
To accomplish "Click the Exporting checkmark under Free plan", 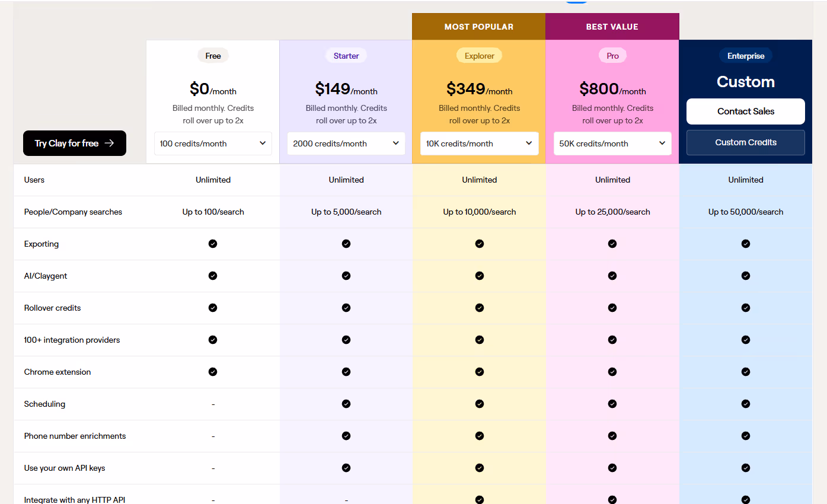I will coord(213,243).
